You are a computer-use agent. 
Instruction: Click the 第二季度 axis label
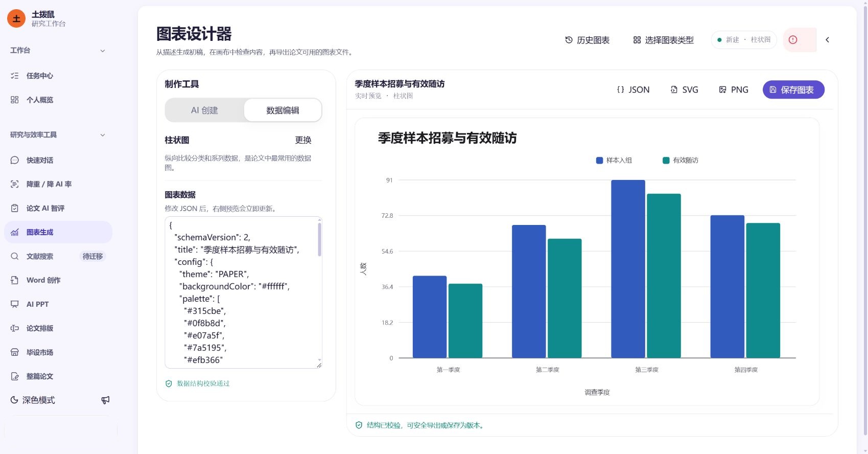pos(547,370)
